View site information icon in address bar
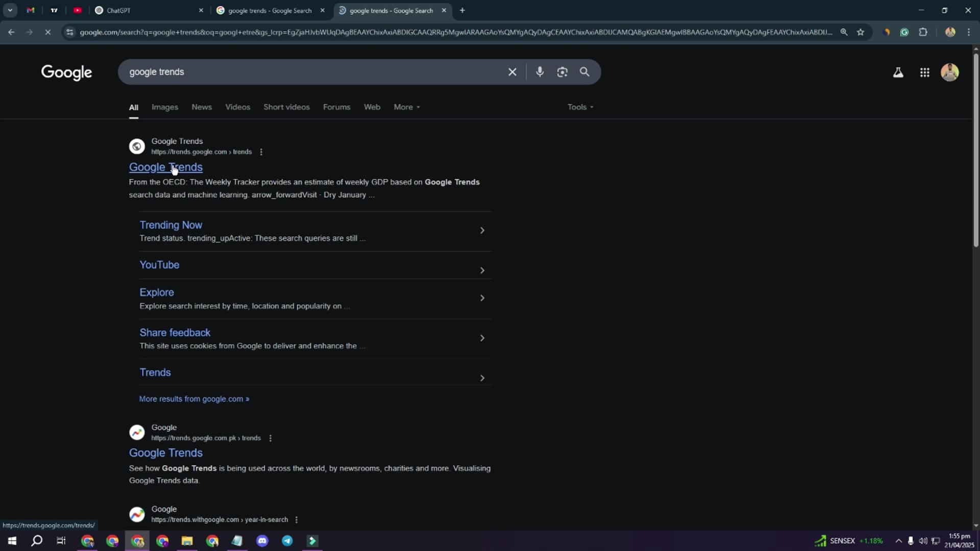Screen dimensions: 980x551 [x=69, y=32]
